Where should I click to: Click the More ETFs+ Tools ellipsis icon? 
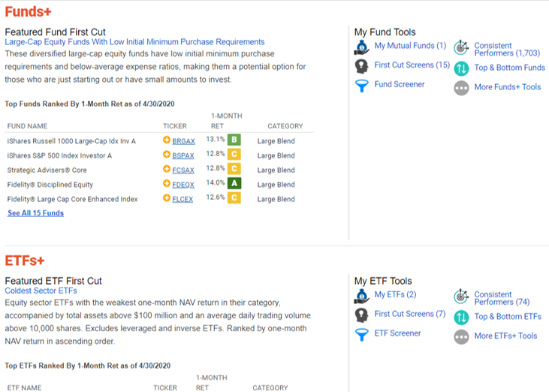click(461, 337)
